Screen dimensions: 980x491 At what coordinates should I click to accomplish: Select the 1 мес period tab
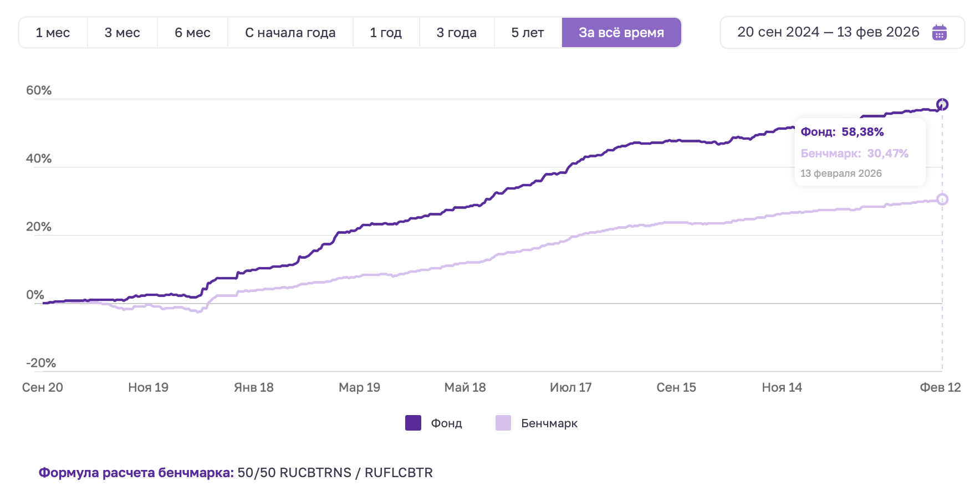coord(53,33)
